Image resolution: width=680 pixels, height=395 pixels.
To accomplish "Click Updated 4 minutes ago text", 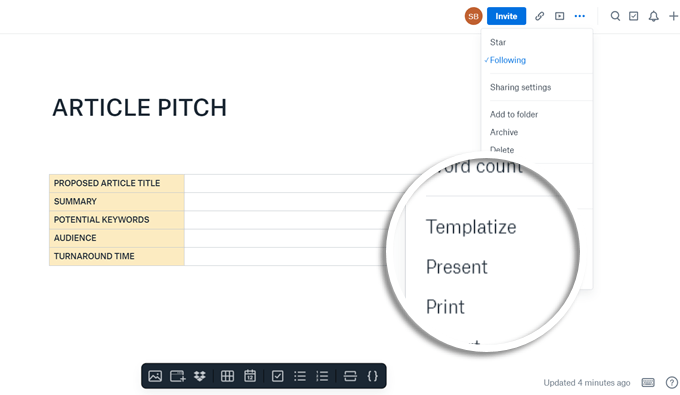I will coord(586,383).
